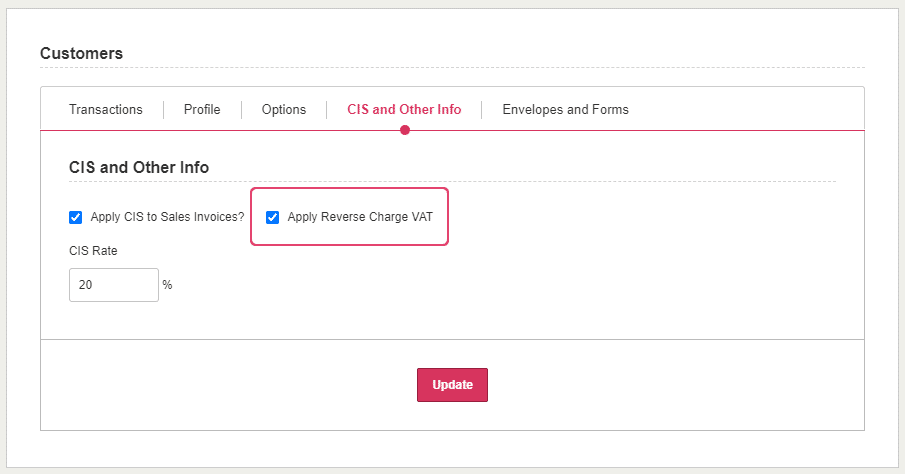Open the Transactions tab
The width and height of the screenshot is (905, 474).
(105, 109)
